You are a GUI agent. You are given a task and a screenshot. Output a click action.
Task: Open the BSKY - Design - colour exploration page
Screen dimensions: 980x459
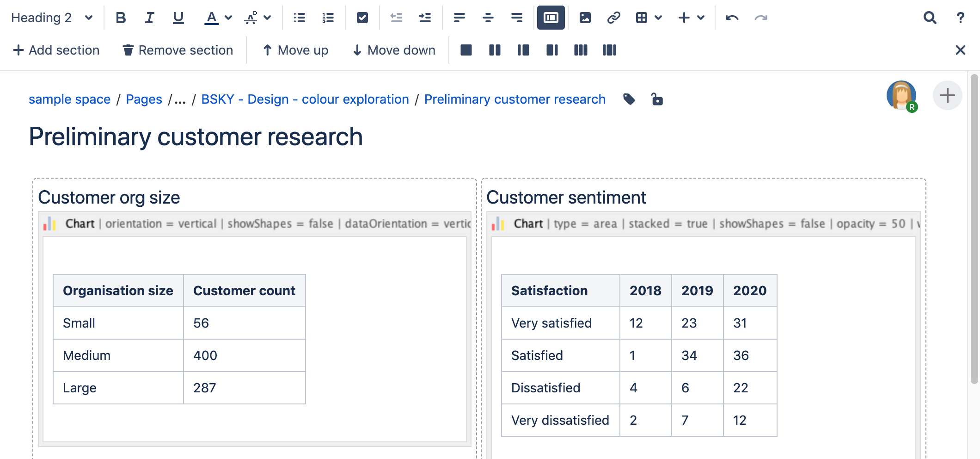click(x=305, y=99)
